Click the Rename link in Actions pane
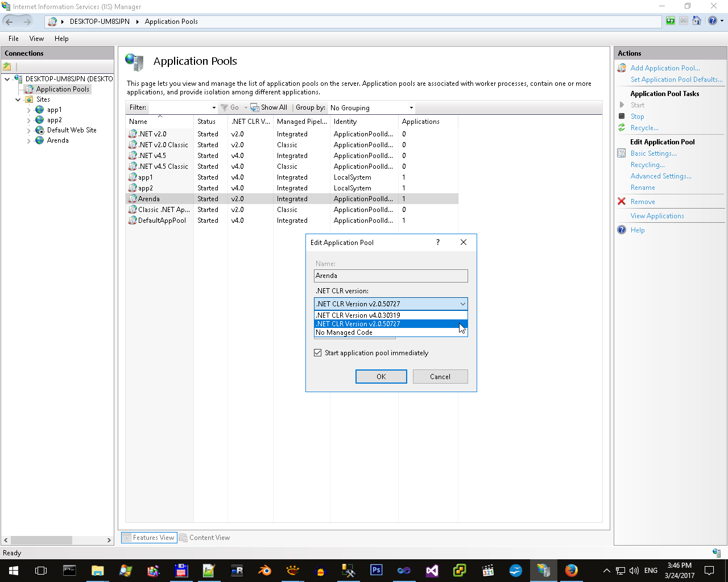728x582 pixels. (x=643, y=188)
